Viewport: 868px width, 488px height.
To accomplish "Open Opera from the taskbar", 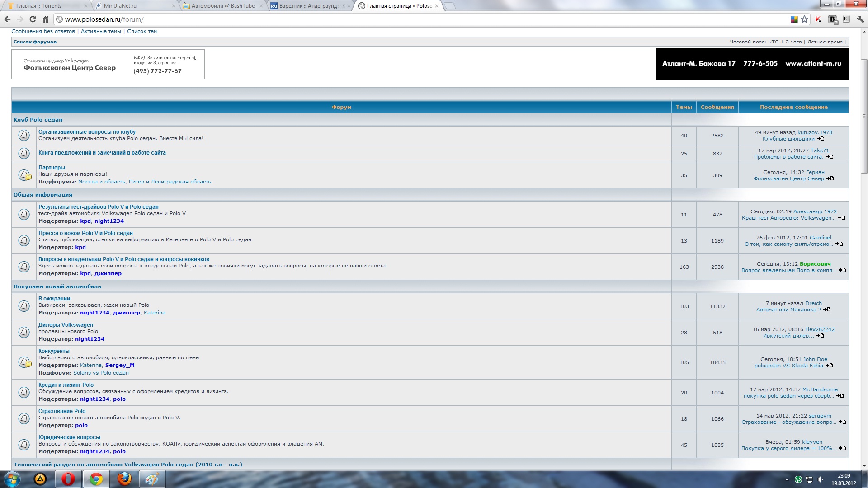I will click(x=68, y=479).
